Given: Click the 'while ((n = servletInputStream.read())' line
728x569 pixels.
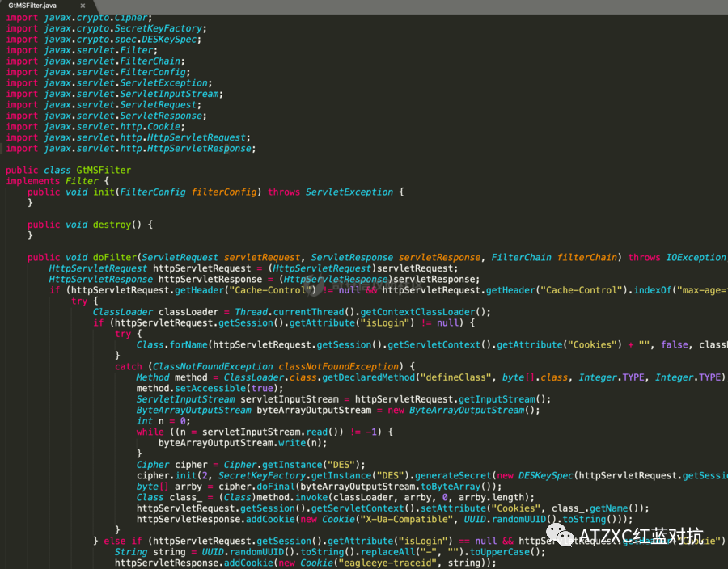Looking at the screenshot, I should click(x=265, y=432).
